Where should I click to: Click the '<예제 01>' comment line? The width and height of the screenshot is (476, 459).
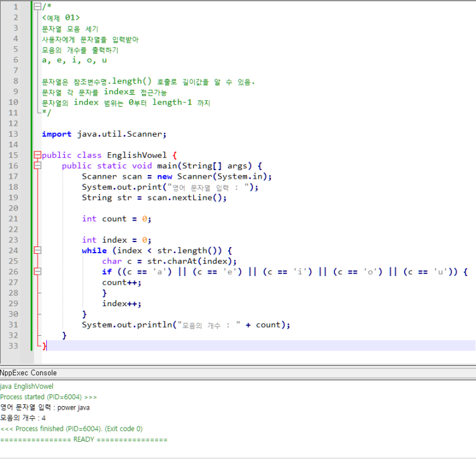tap(61, 18)
